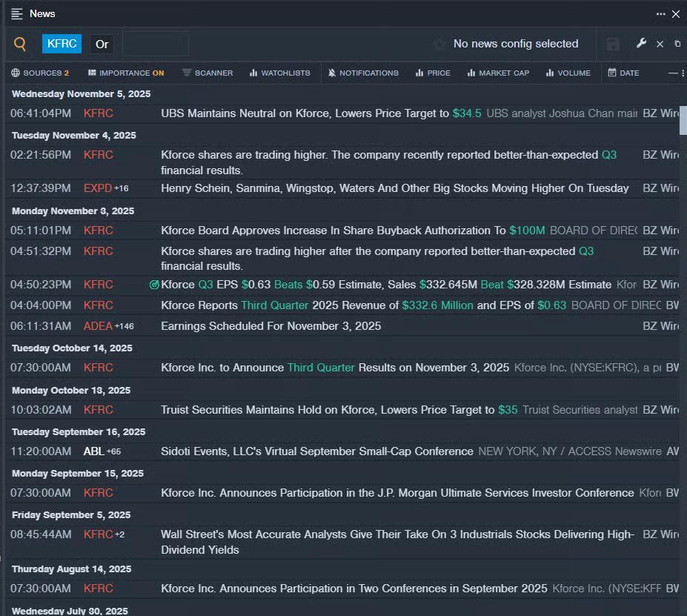The height and width of the screenshot is (616, 687).
Task: Expand the Date filter dropdown
Action: (623, 73)
